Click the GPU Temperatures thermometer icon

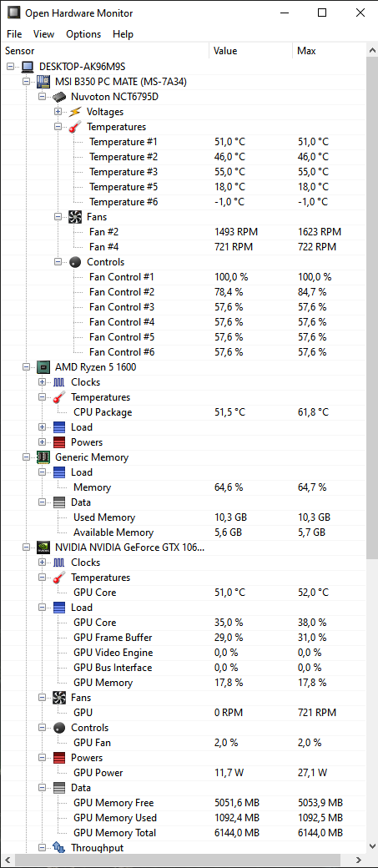click(x=59, y=578)
